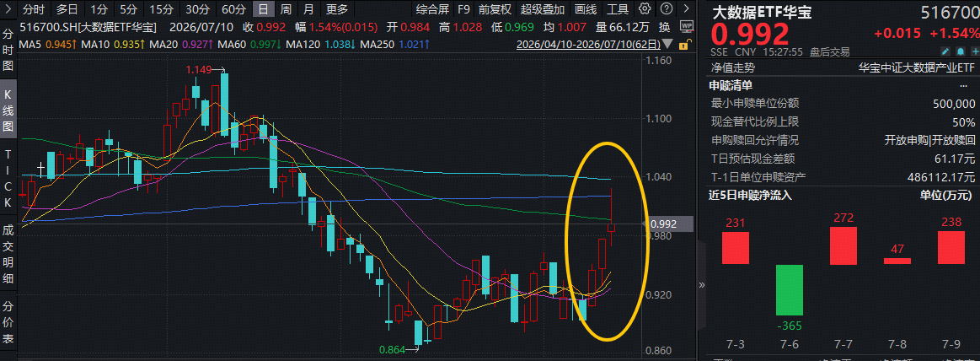Select the 7-6 green outflow bar

click(790, 289)
